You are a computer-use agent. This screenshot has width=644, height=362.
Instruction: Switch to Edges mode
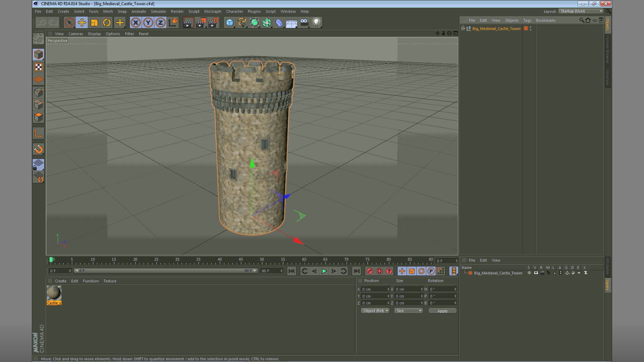tap(38, 105)
